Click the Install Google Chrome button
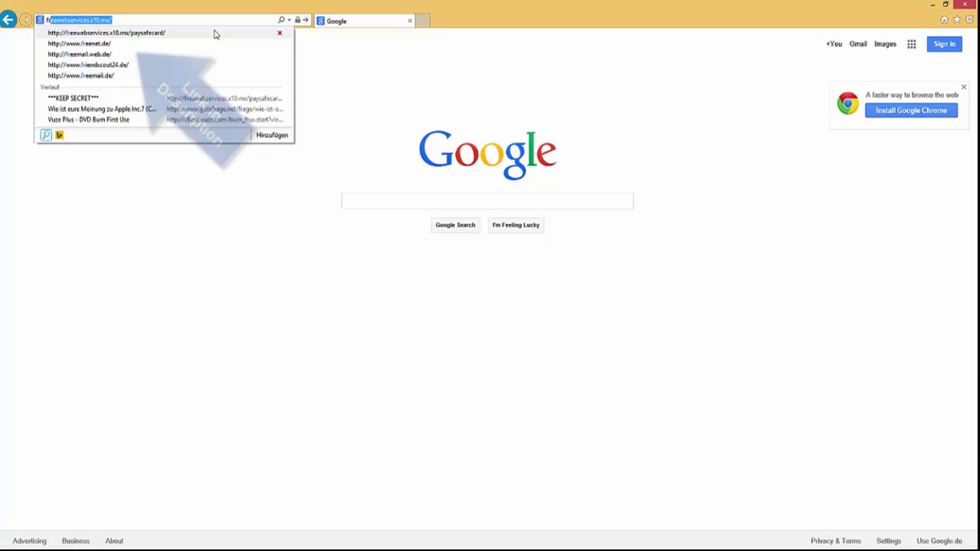This screenshot has height=551, width=980. coord(911,111)
